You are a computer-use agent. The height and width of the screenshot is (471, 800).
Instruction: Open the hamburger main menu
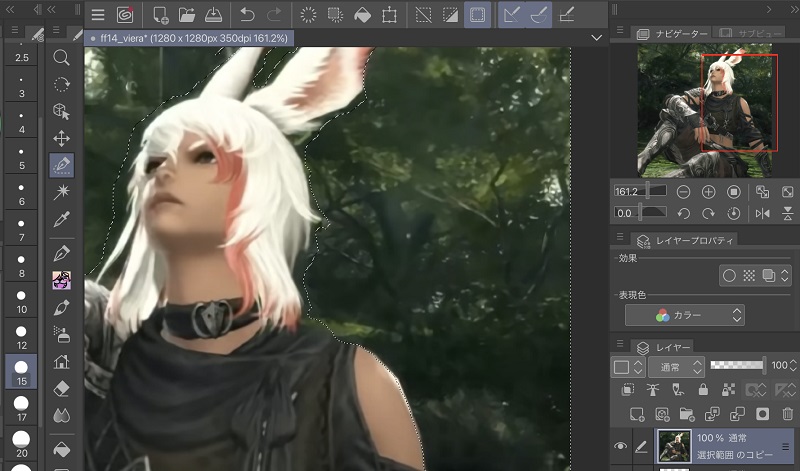point(98,15)
